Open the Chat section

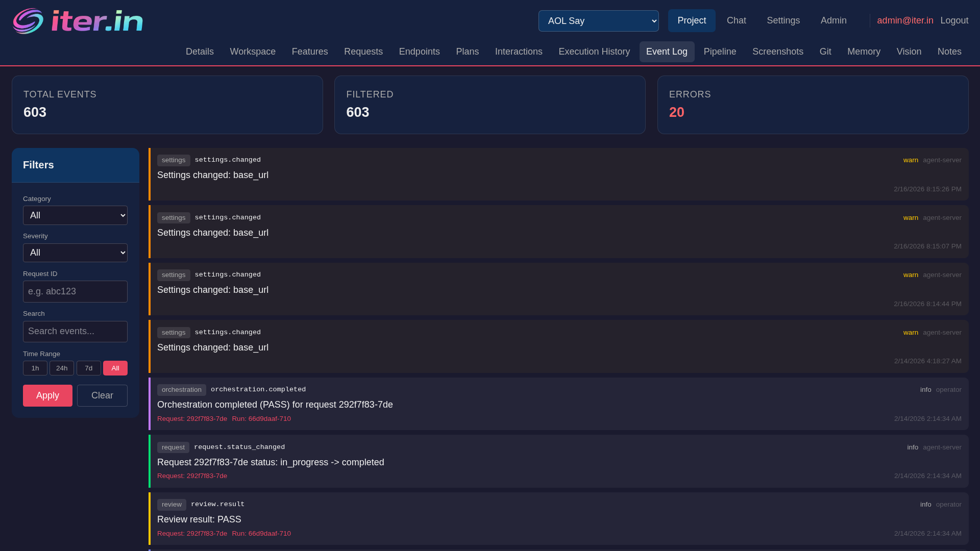(736, 20)
